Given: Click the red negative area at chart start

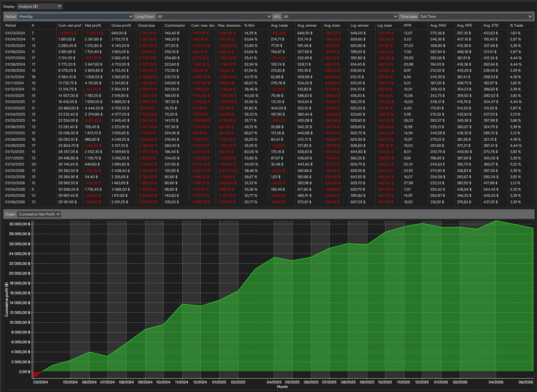Looking at the screenshot, I should tap(36, 374).
